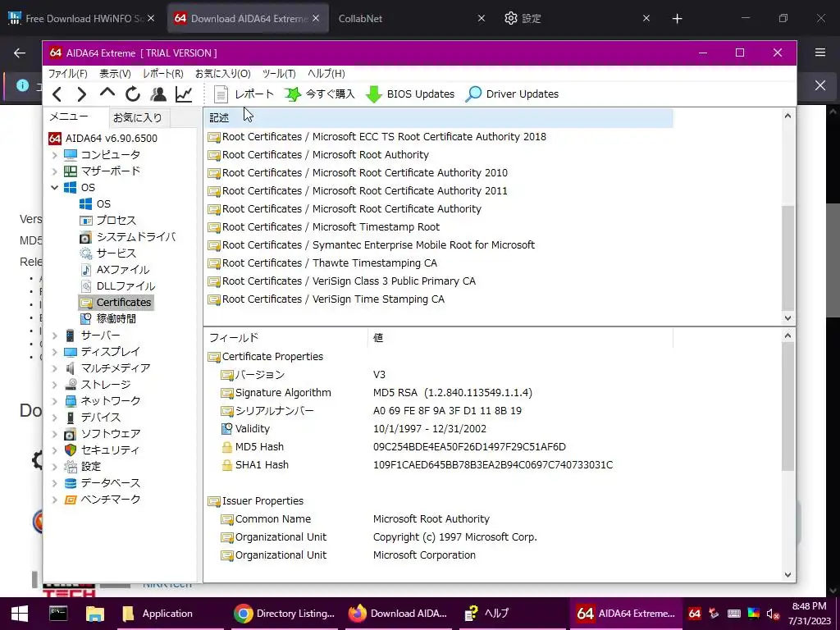Image resolution: width=840 pixels, height=630 pixels.
Task: Select the DLLファイル icon in the tree
Action: point(85,286)
